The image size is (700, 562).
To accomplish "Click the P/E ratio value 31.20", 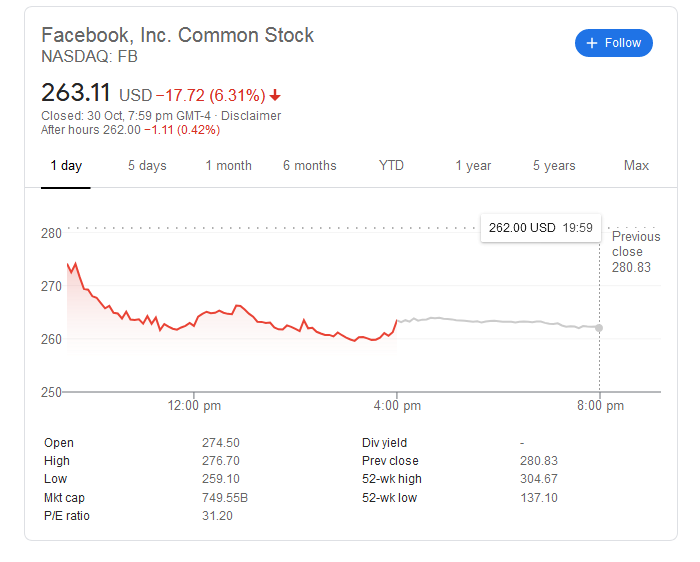I will 218,516.
